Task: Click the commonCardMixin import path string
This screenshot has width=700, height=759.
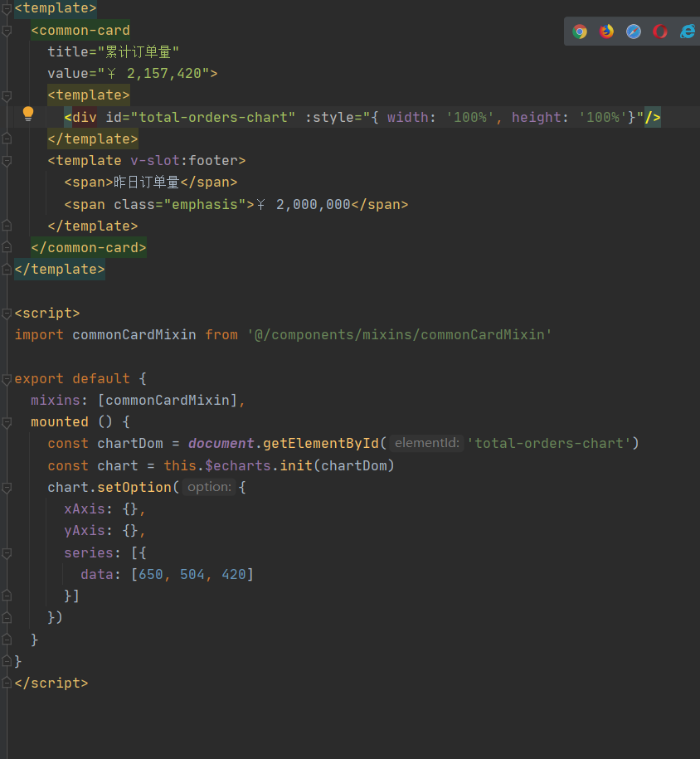Action: click(x=400, y=334)
